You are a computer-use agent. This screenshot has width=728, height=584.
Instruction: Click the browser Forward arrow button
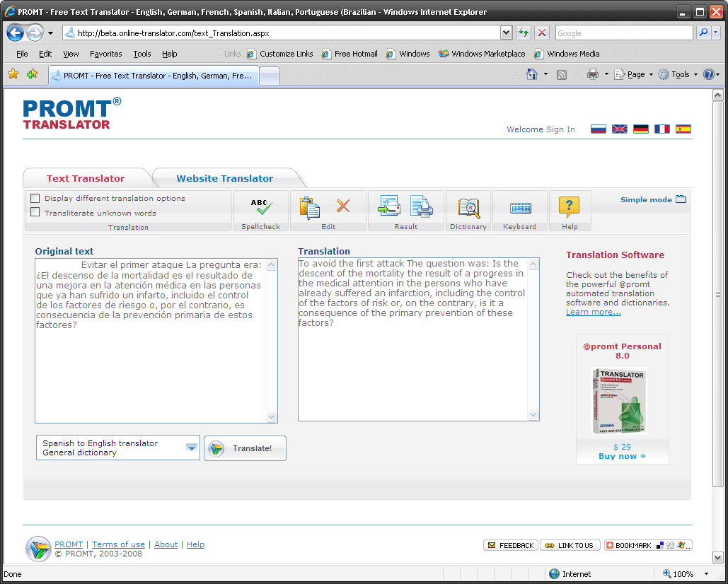(x=35, y=33)
